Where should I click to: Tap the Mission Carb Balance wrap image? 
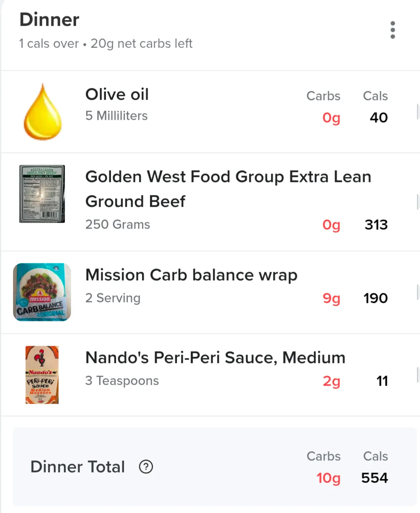tap(42, 292)
